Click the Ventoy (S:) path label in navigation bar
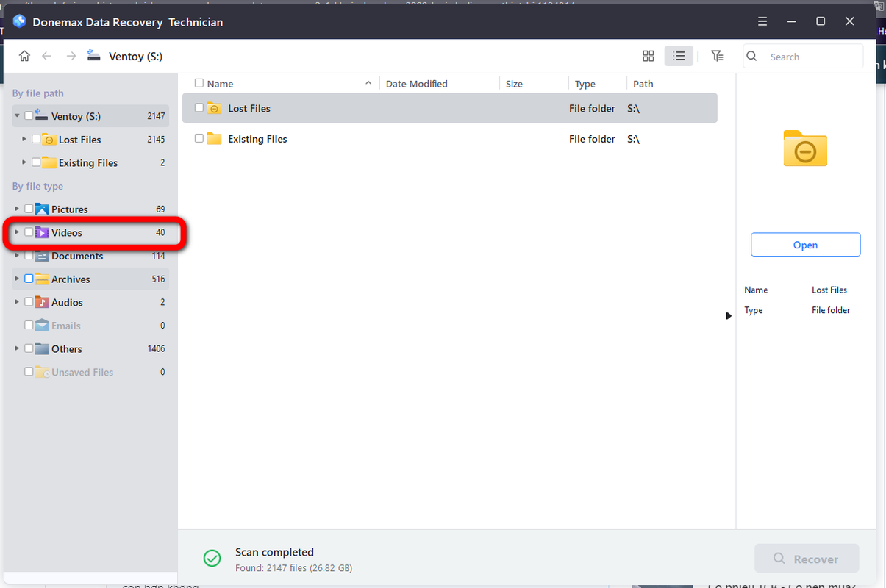886x588 pixels. [x=135, y=57]
